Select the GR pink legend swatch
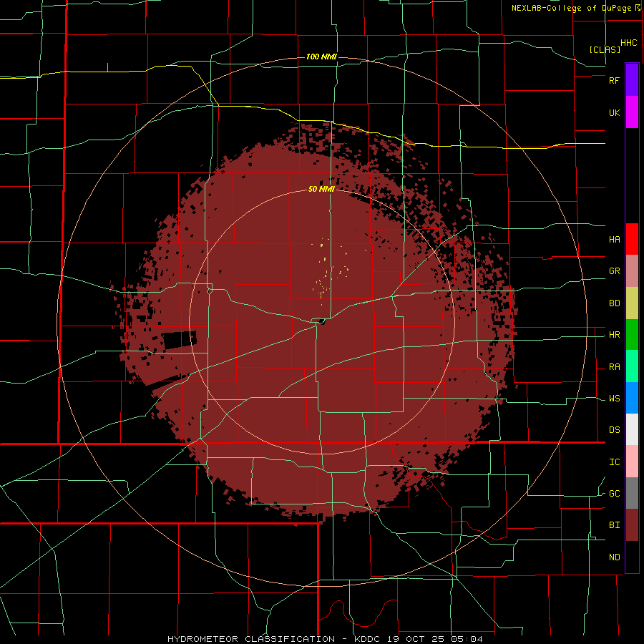 632,271
